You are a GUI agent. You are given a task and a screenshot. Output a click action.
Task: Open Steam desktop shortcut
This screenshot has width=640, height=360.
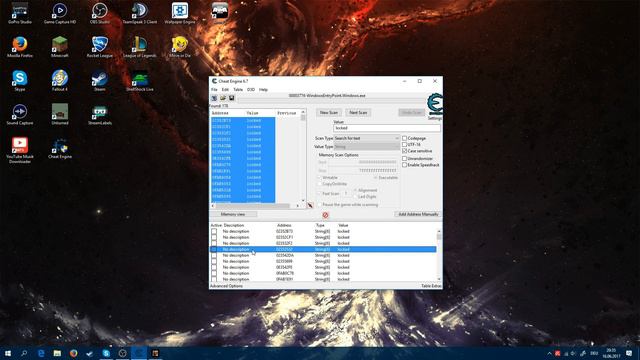pos(100,80)
